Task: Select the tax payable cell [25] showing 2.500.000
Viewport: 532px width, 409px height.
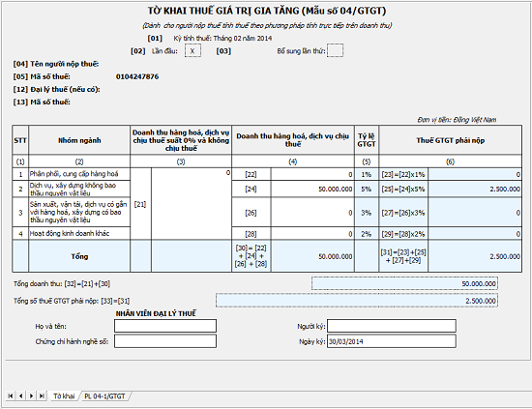Action: 475,189
